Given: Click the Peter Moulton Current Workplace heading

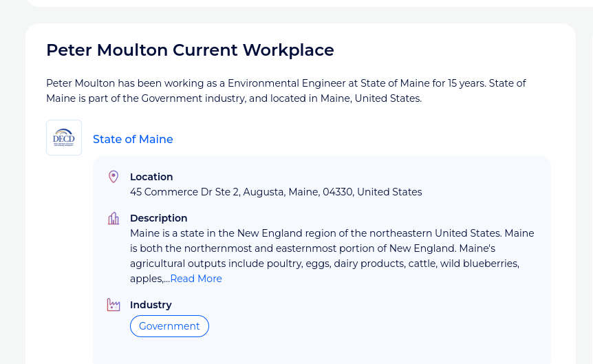Looking at the screenshot, I should pos(191,50).
